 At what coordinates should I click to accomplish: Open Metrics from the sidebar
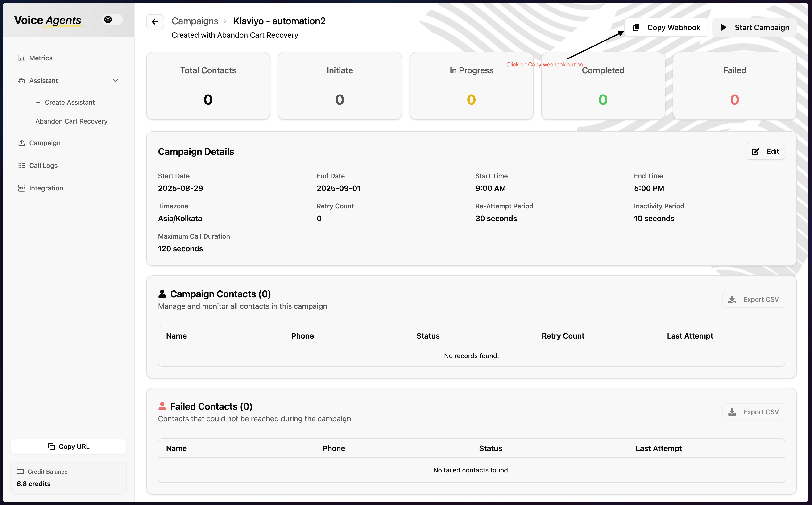(40, 58)
